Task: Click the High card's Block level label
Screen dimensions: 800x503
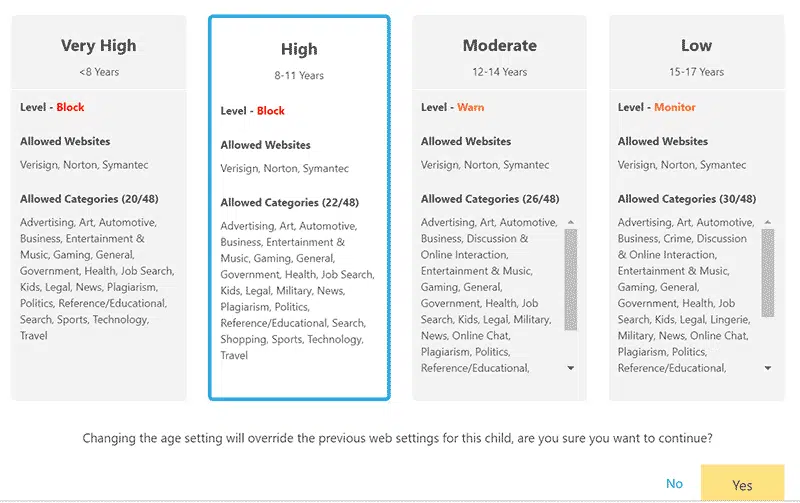Action: [x=270, y=111]
